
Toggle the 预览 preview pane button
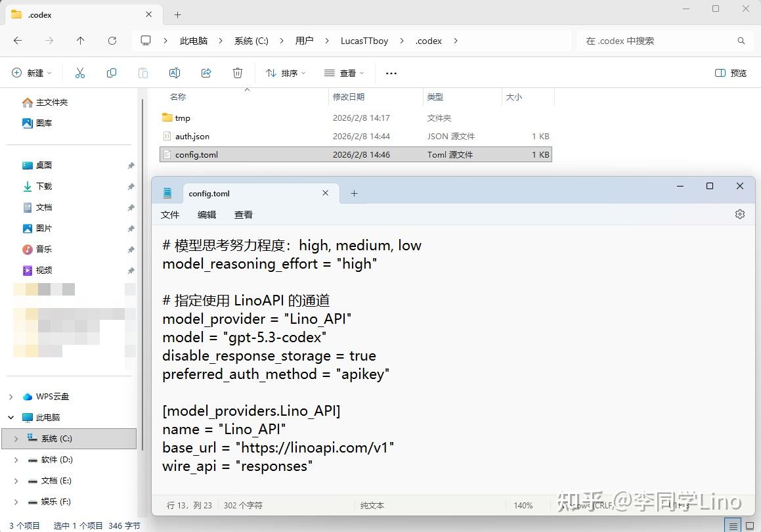click(730, 73)
